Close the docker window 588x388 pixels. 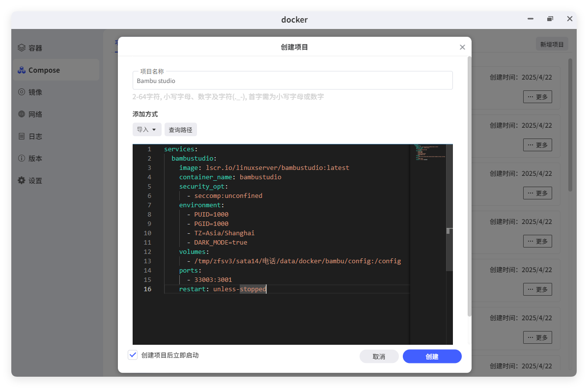coord(570,19)
